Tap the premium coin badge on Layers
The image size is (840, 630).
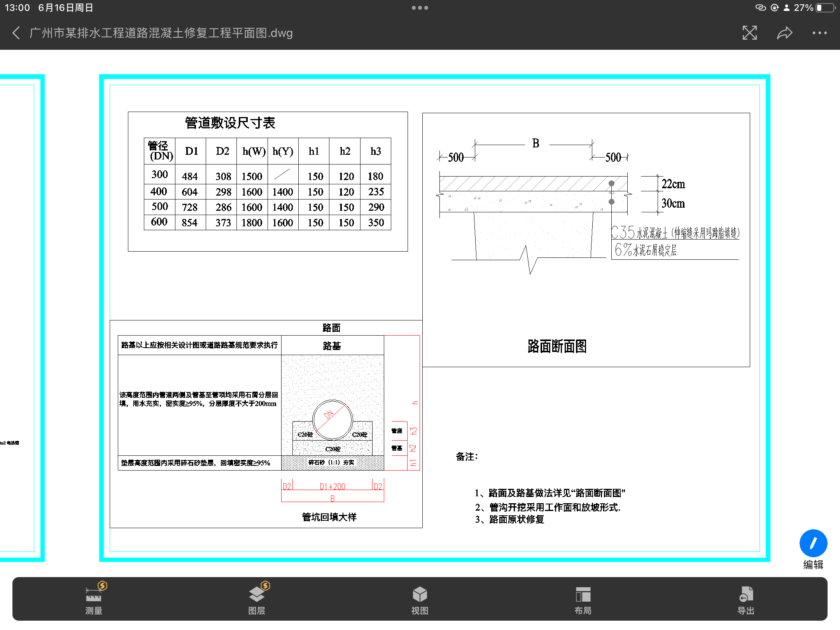[265, 586]
